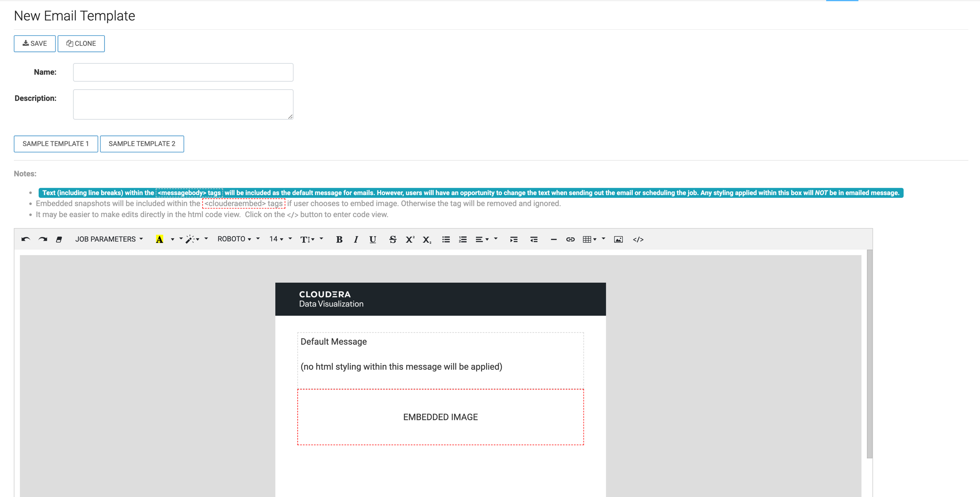Click the Clone button
980x497 pixels.
pyautogui.click(x=81, y=44)
